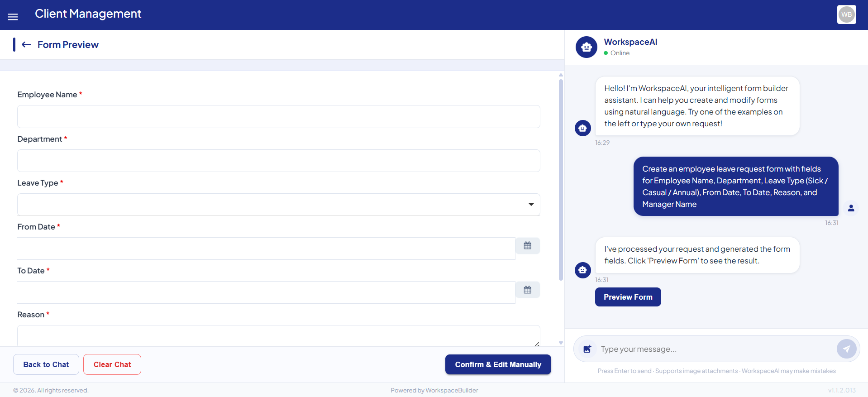
Task: Click the WorkspaceAI bot avatar in header
Action: pyautogui.click(x=587, y=47)
